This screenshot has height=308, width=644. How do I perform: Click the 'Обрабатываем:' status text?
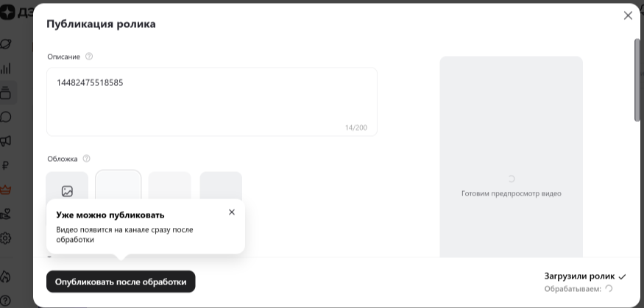(573, 289)
